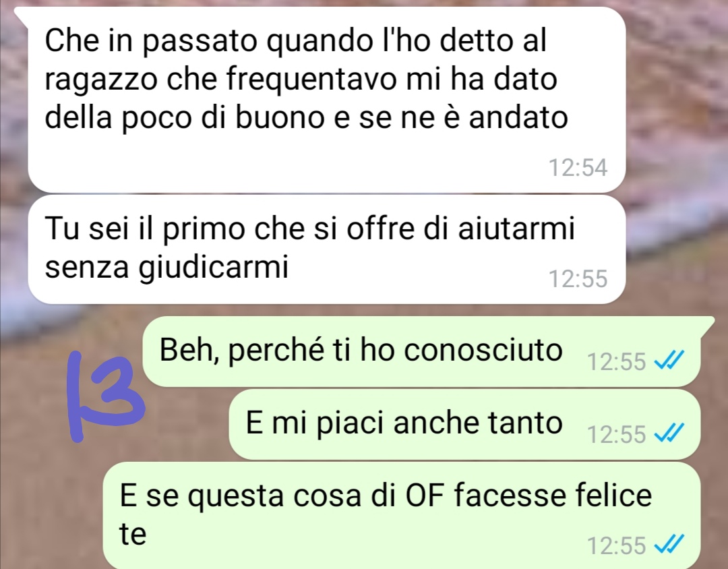Click the blue ticks on the "OF facesse felice" message

pos(669,543)
